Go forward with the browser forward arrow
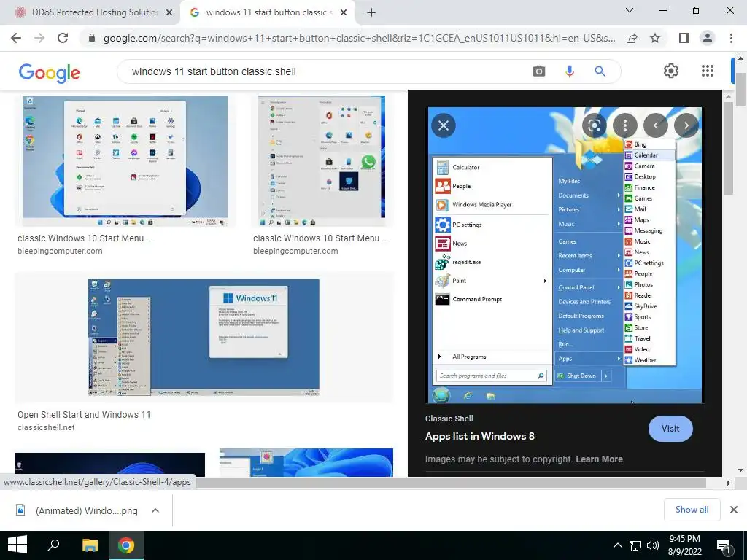 pos(39,38)
